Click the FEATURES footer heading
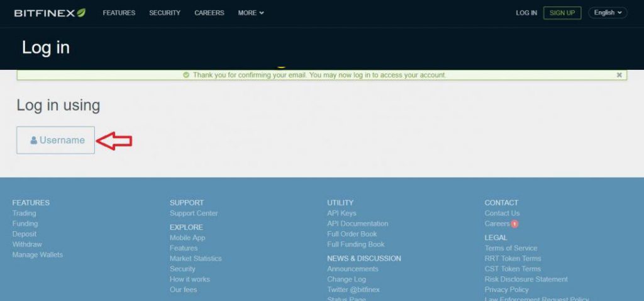 tap(31, 203)
